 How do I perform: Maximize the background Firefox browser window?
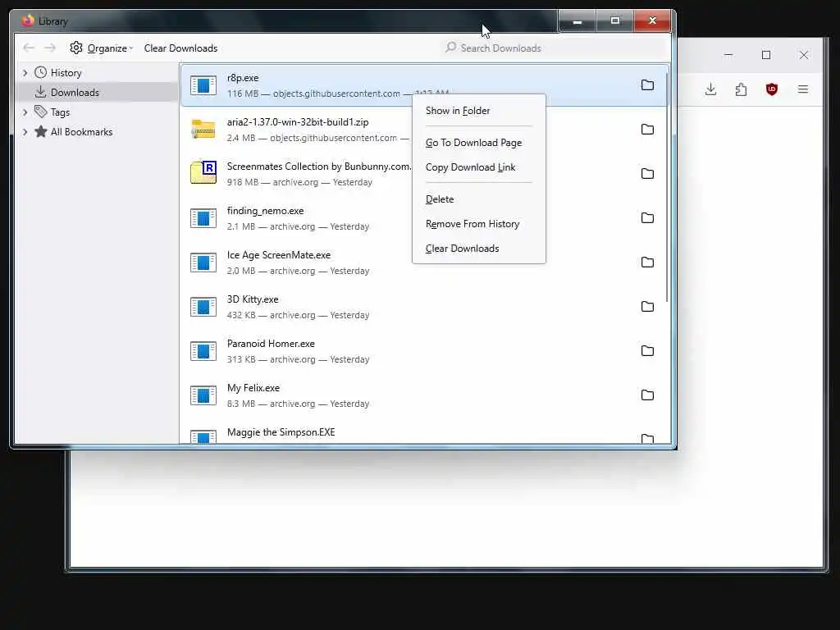pos(766,55)
